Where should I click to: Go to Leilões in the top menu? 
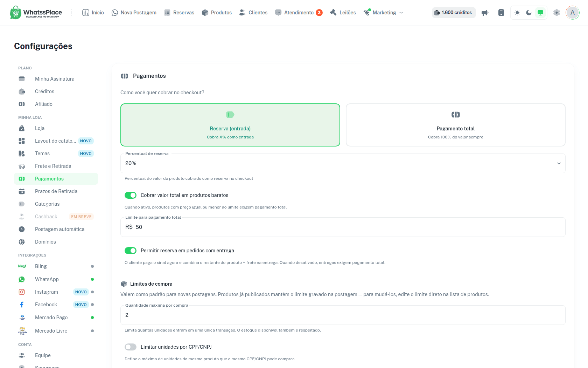pyautogui.click(x=343, y=13)
